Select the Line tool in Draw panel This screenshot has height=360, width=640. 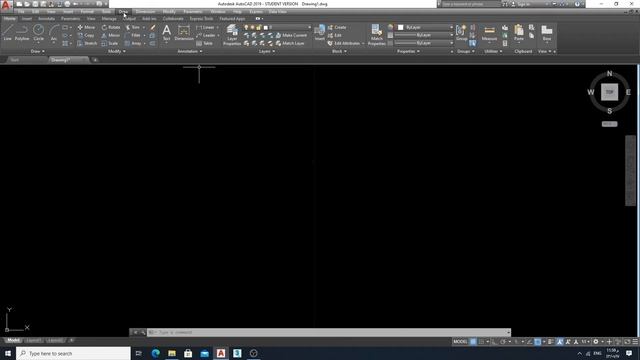[x=8, y=32]
